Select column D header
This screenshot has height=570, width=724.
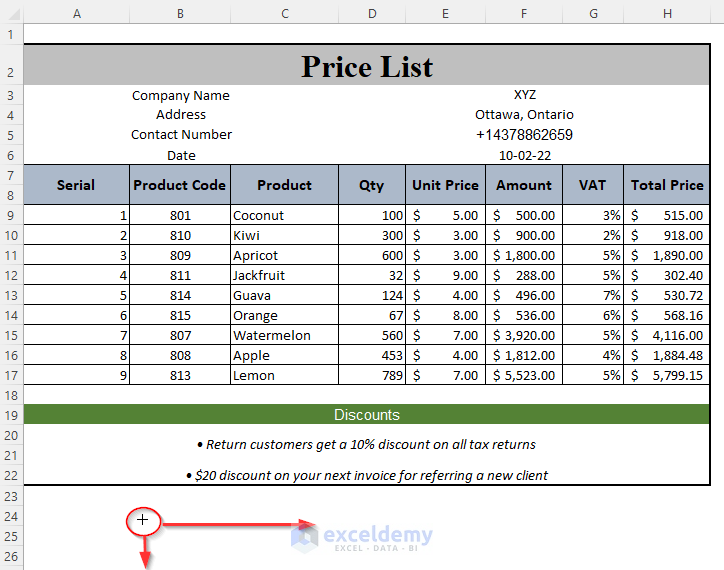tap(372, 13)
